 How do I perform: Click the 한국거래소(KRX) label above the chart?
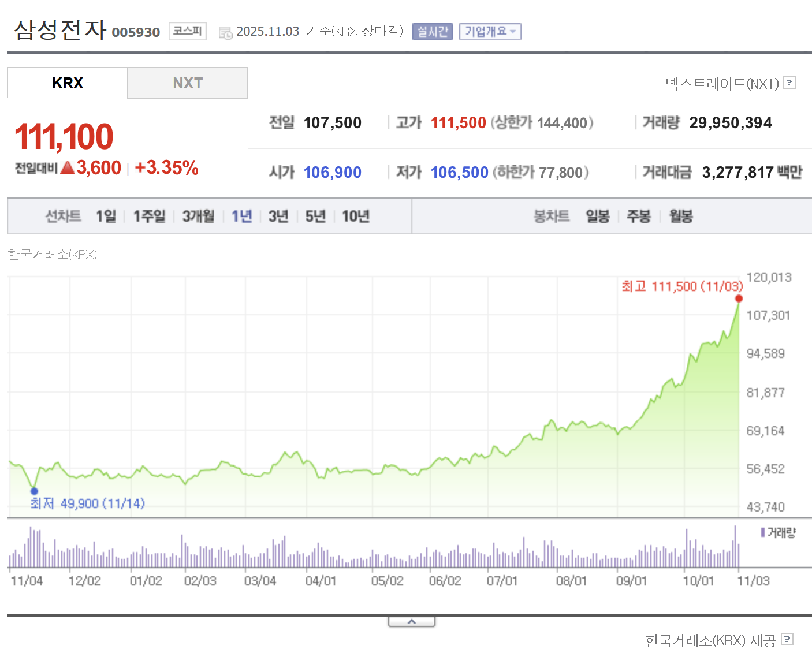coord(52,255)
